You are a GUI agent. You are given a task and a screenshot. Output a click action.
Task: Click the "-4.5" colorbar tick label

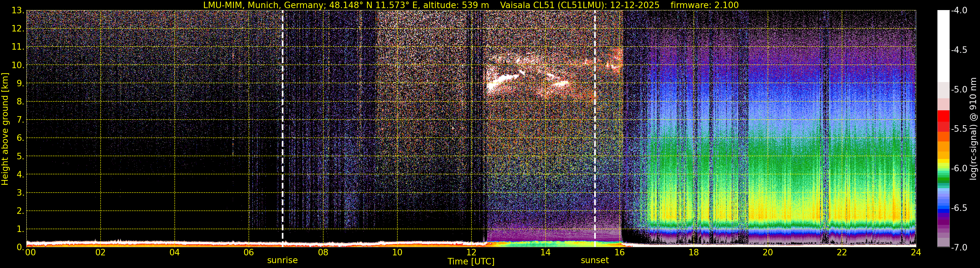(x=959, y=50)
